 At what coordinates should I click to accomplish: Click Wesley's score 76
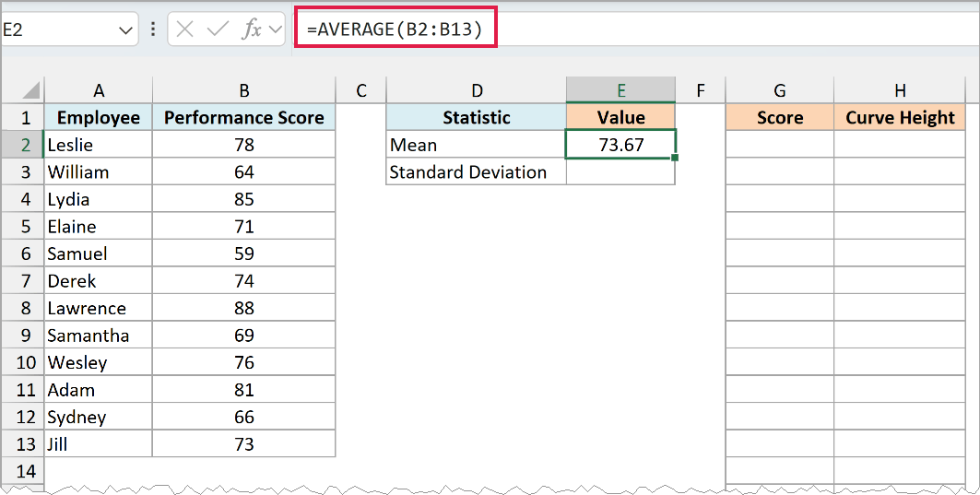tap(243, 362)
